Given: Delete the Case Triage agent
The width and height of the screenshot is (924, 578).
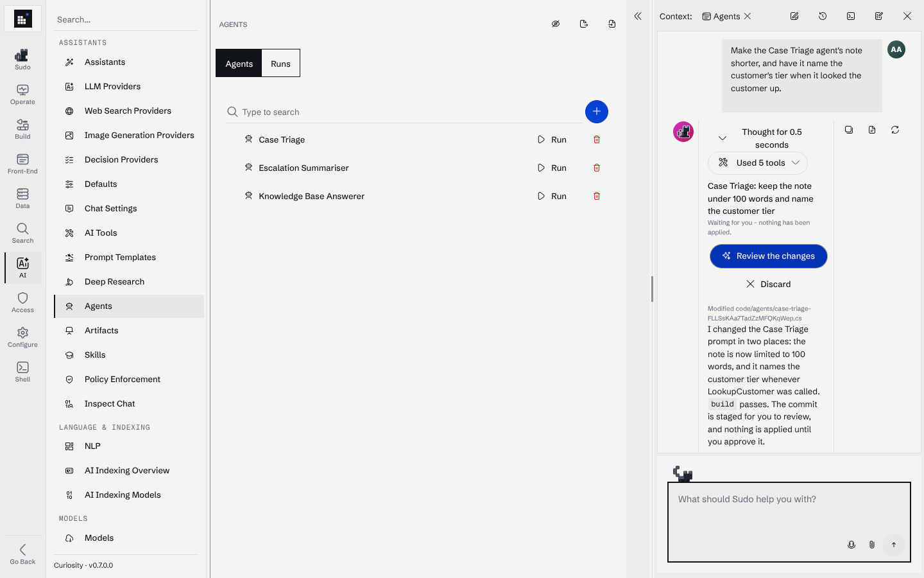Looking at the screenshot, I should 597,139.
